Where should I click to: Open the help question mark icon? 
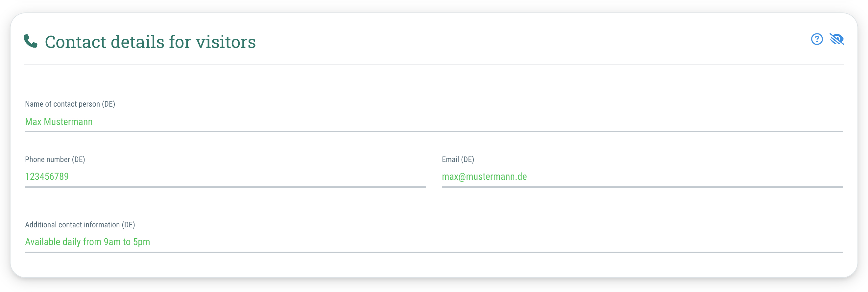tap(817, 39)
